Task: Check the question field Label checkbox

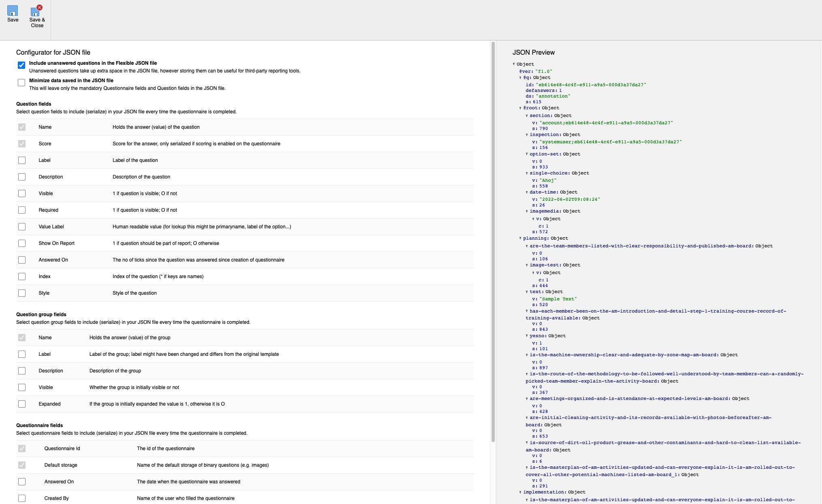Action: [x=22, y=160]
